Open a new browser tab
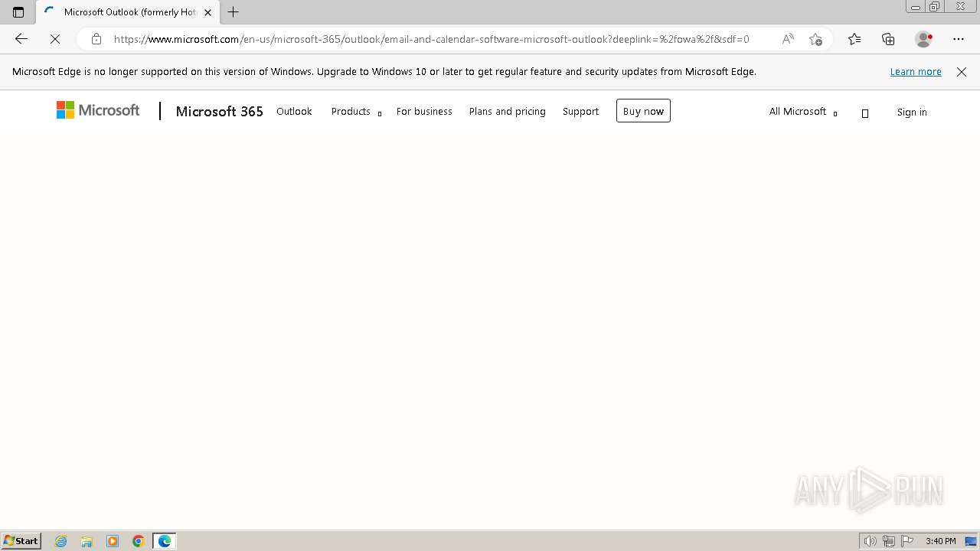 click(234, 12)
